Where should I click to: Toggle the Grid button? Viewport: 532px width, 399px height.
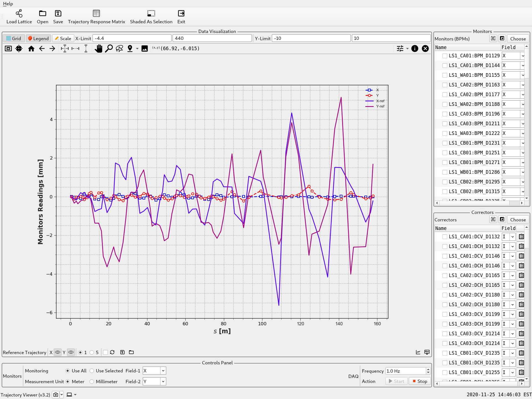pyautogui.click(x=14, y=39)
